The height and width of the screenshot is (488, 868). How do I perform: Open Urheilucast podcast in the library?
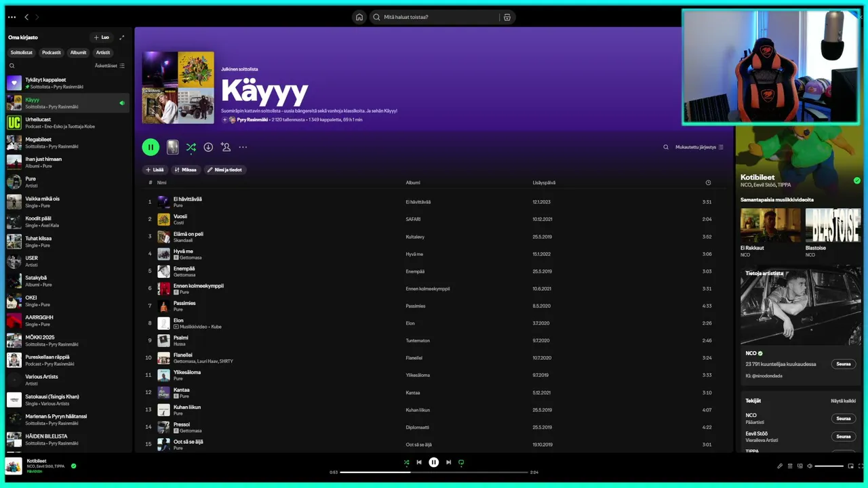click(67, 123)
